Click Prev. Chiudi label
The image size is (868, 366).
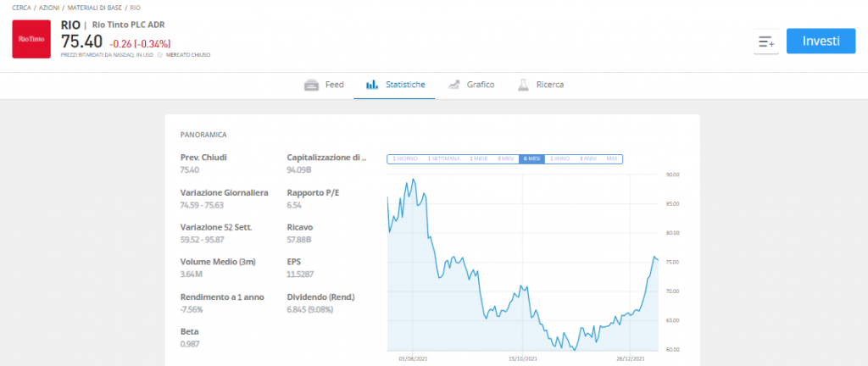pyautogui.click(x=203, y=158)
